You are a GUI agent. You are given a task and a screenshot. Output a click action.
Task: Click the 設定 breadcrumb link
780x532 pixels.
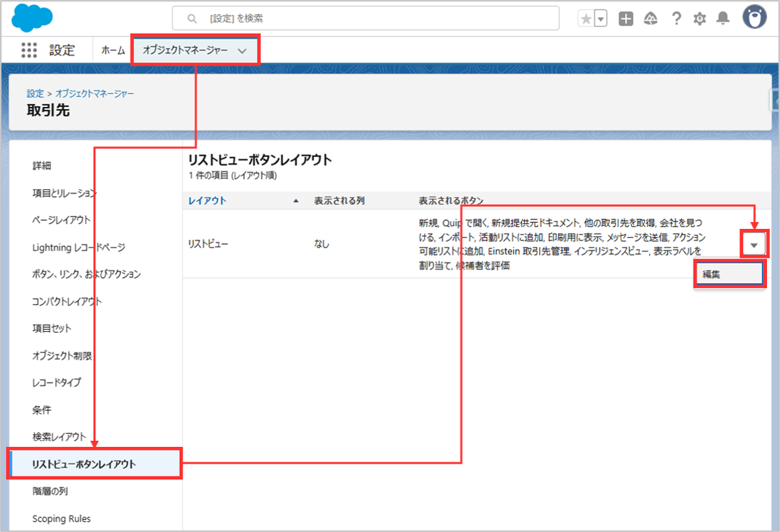coord(35,93)
